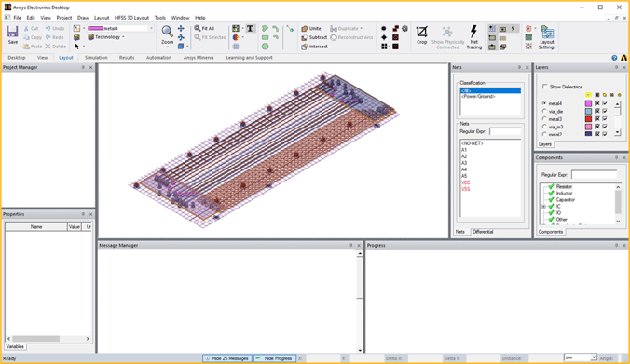Viewport: 630px width, 364px height.
Task: Select the metal3 layer radio button
Action: pyautogui.click(x=544, y=119)
